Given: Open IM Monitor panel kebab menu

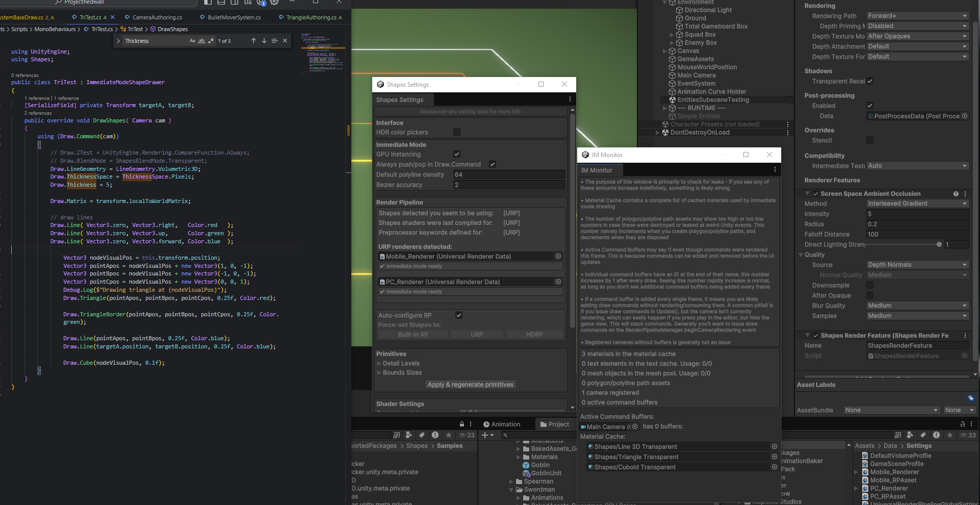Looking at the screenshot, I should coord(775,170).
